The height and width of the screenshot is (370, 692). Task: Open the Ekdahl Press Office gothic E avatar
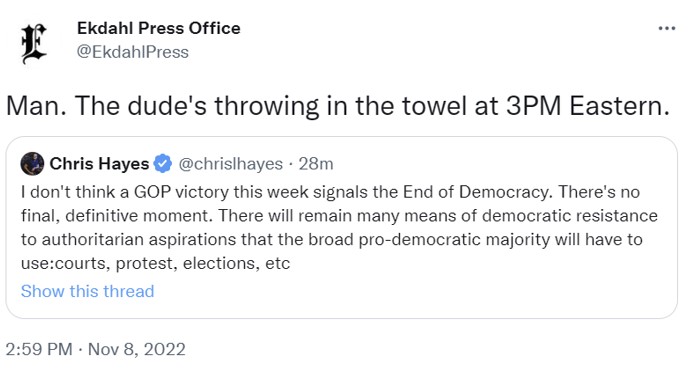point(34,44)
